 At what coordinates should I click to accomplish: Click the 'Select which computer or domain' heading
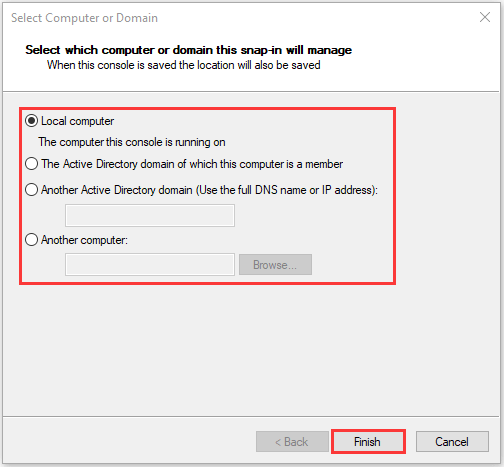[x=189, y=50]
